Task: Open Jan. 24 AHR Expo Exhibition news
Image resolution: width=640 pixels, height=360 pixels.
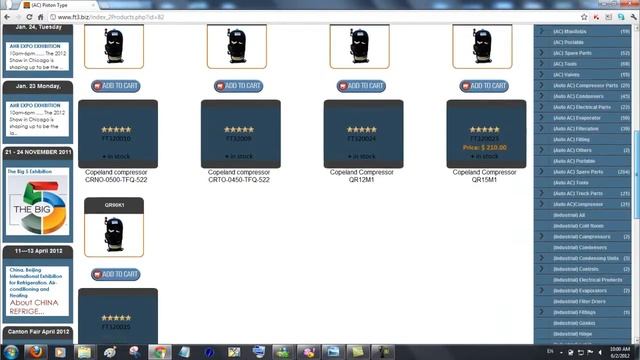Action: (x=38, y=57)
